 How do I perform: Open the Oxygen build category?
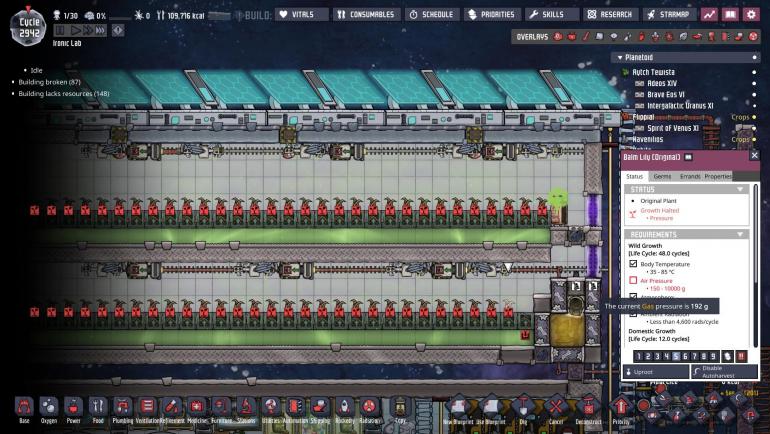click(x=48, y=408)
